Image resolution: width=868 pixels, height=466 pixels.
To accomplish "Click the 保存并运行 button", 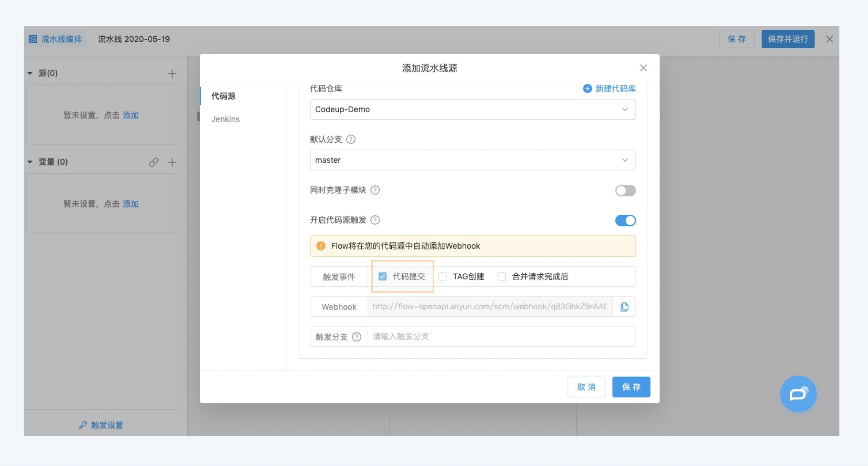I will pyautogui.click(x=788, y=39).
